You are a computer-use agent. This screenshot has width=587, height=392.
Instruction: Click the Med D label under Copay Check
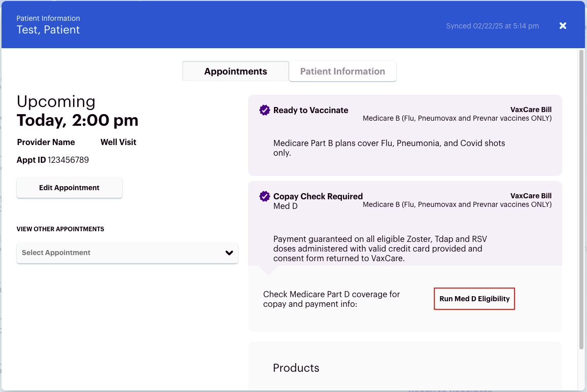(x=285, y=206)
